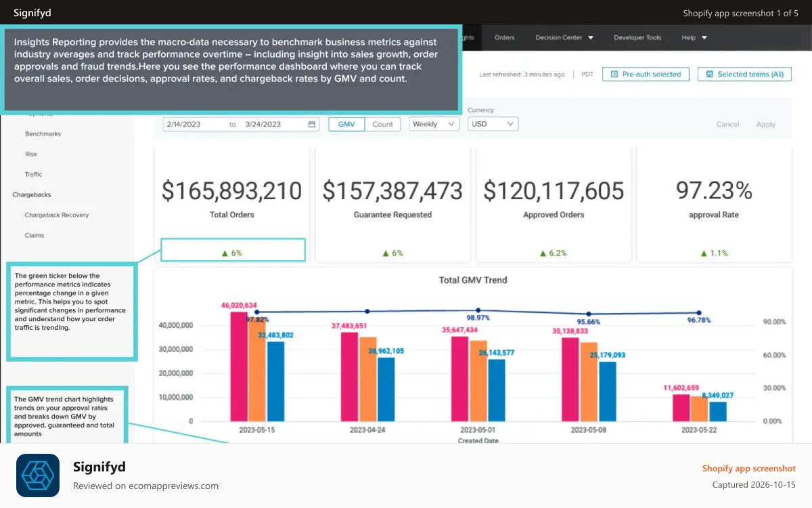This screenshot has height=508, width=812.
Task: Click the approval Rate label
Action: tap(714, 215)
